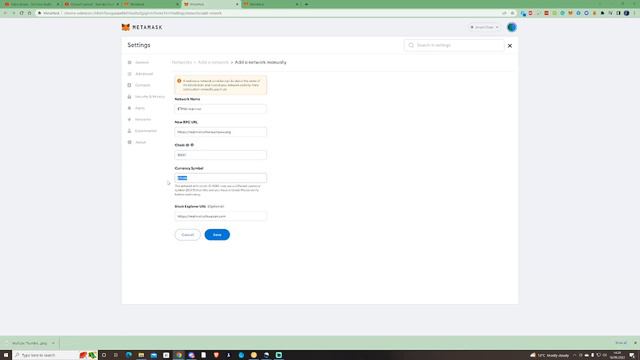Click the Networks plug icon

(x=129, y=120)
